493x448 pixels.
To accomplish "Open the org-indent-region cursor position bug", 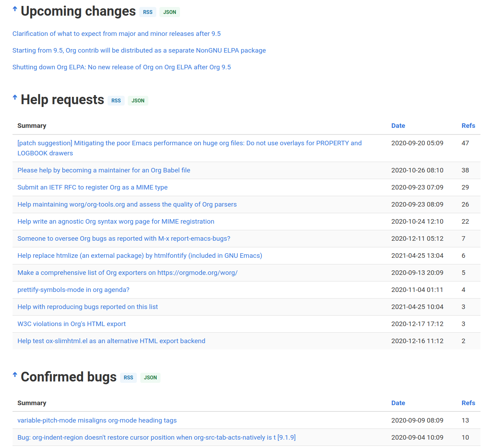I will click(157, 437).
